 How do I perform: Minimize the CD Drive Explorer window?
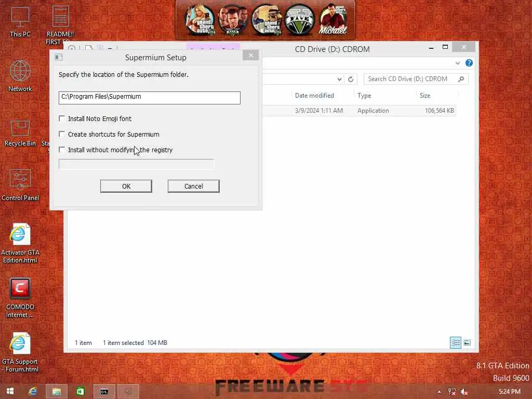tap(431, 47)
